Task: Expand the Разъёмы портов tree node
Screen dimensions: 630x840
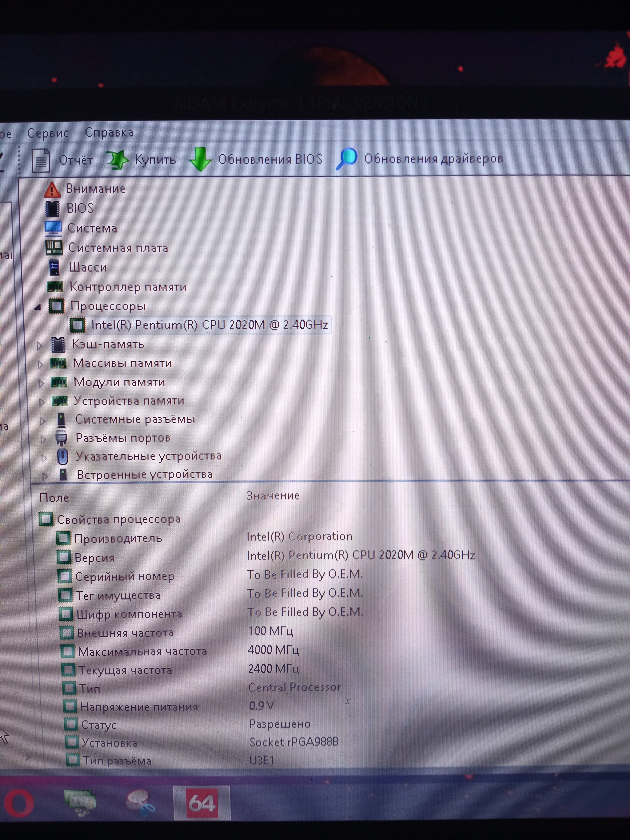Action: (x=44, y=440)
